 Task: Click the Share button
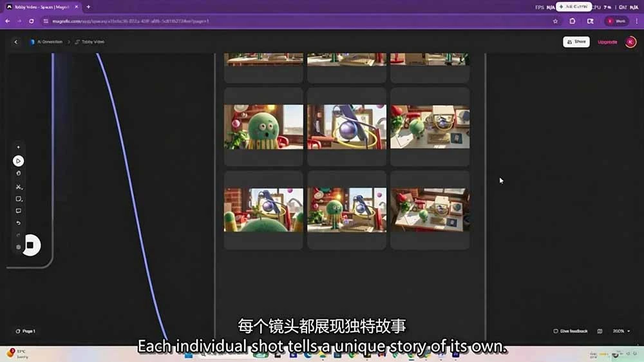point(576,42)
